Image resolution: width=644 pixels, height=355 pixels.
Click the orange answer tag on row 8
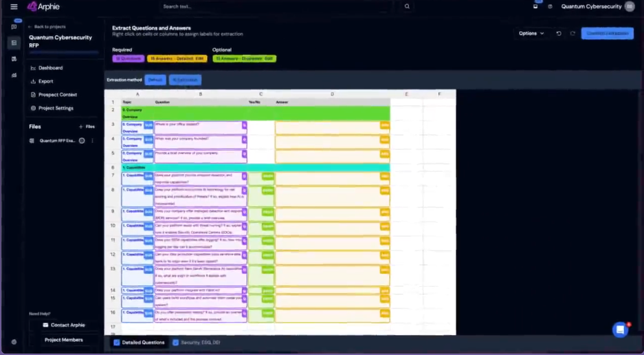coord(384,191)
